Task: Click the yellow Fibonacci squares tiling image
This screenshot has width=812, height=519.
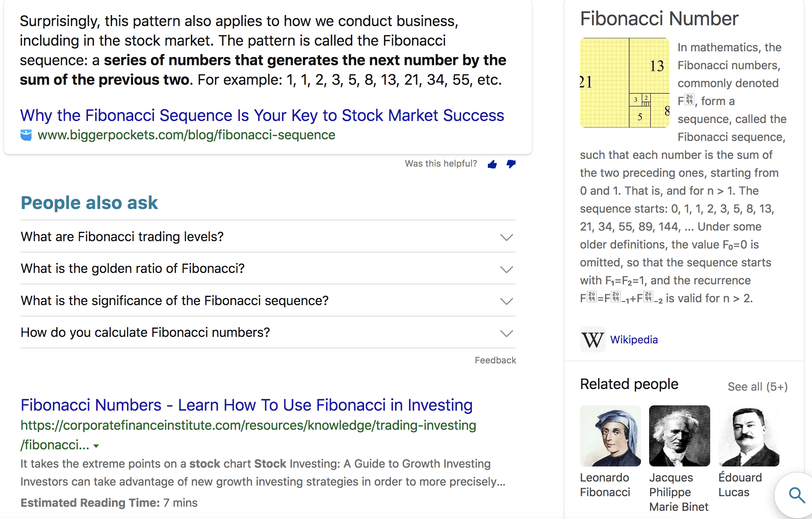Action: pos(624,83)
